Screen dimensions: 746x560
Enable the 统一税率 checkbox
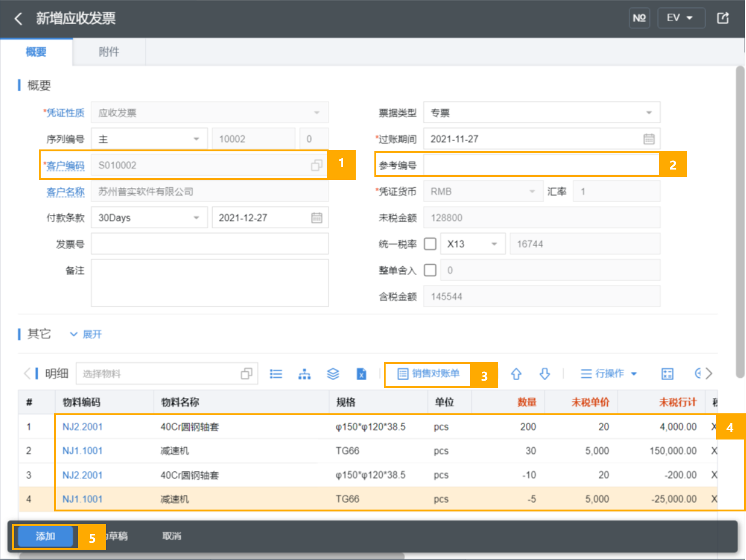tap(430, 244)
